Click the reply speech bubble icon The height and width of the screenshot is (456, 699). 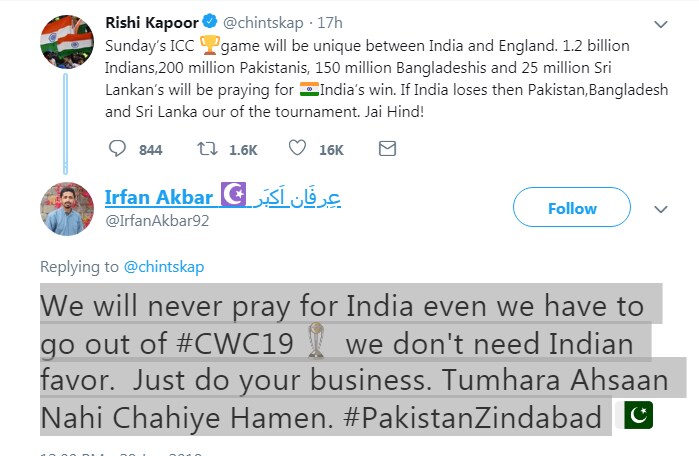(118, 149)
